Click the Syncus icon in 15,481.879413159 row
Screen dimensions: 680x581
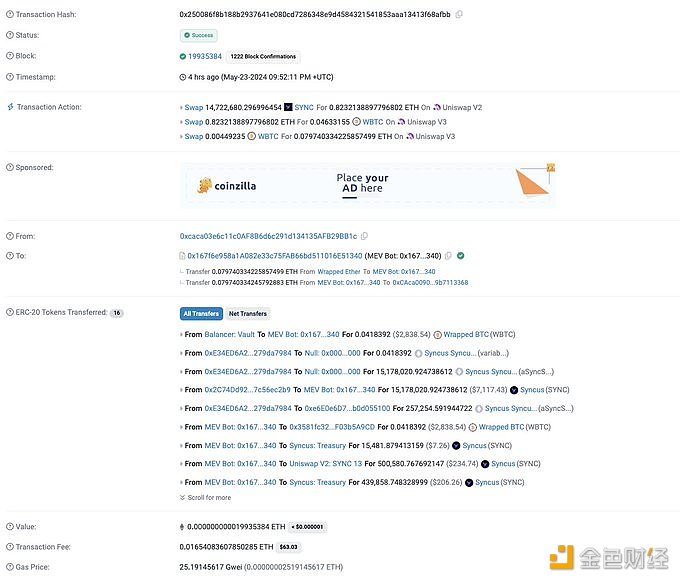point(456,445)
